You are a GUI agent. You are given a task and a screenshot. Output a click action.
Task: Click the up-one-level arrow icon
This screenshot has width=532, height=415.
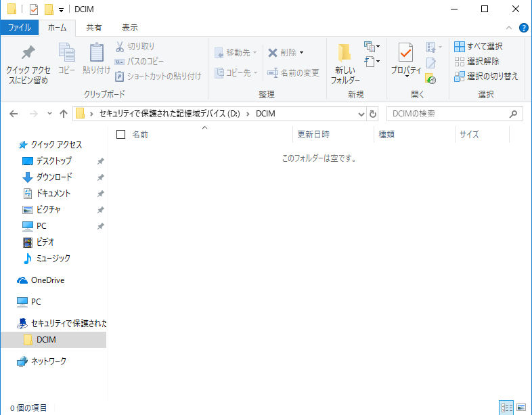coord(63,114)
